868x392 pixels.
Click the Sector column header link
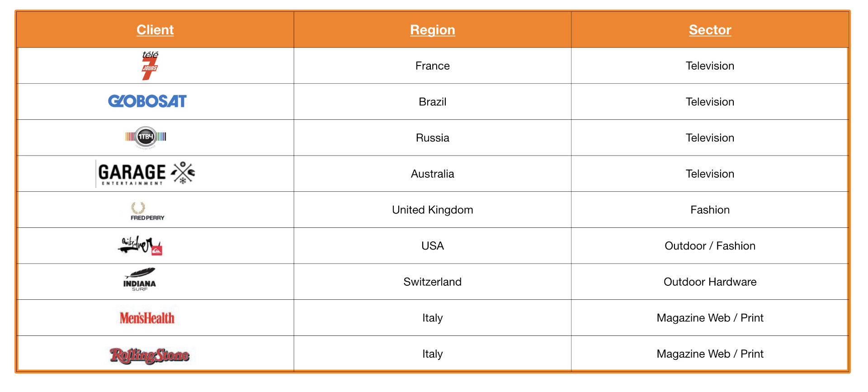pos(710,30)
